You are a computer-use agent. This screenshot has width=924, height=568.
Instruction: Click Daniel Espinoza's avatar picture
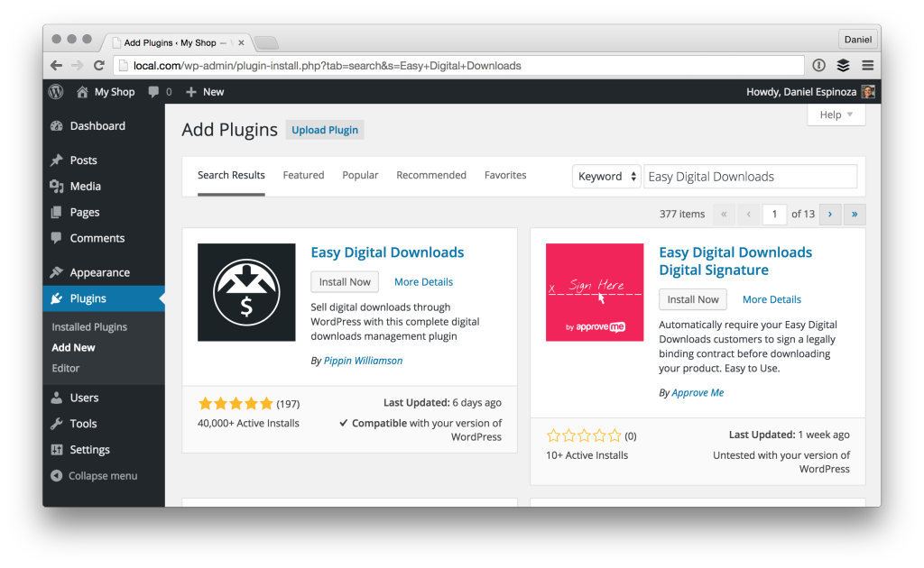(867, 92)
